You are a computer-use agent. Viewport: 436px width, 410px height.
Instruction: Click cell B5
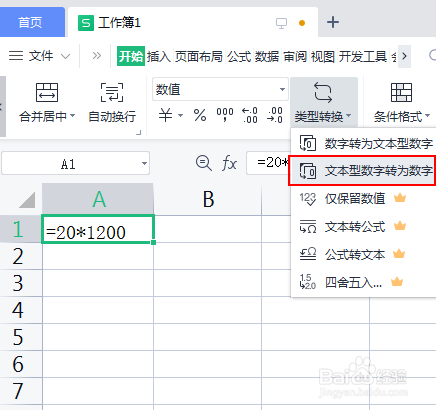point(208,337)
